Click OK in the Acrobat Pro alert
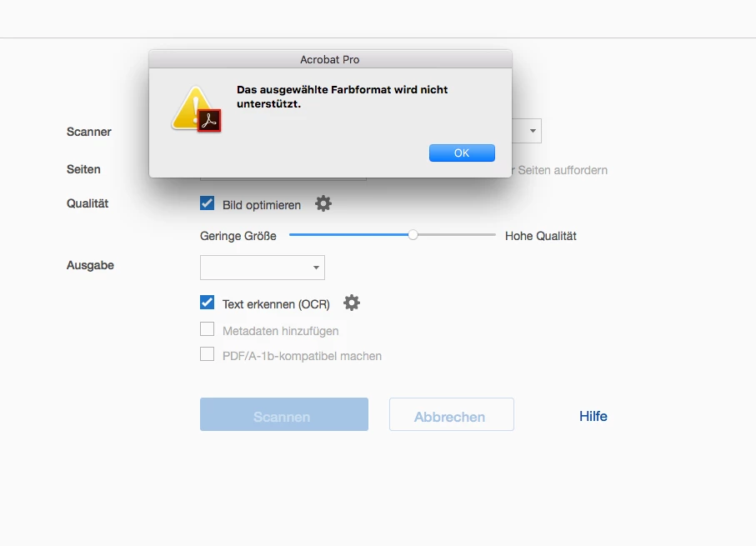The width and height of the screenshot is (756, 546). coord(462,153)
